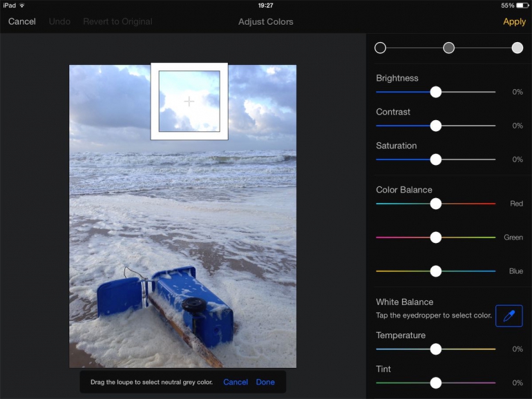Screen dimensions: 532x399
Task: Apply the color adjustments
Action: 514,21
